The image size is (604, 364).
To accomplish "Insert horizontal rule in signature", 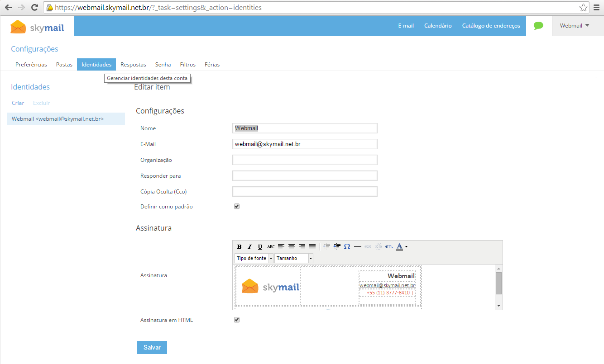I will (x=358, y=247).
